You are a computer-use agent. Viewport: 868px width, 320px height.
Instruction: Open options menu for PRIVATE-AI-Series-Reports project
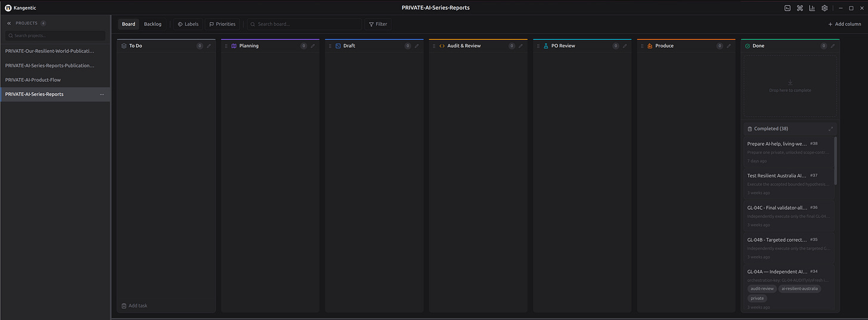[102, 94]
